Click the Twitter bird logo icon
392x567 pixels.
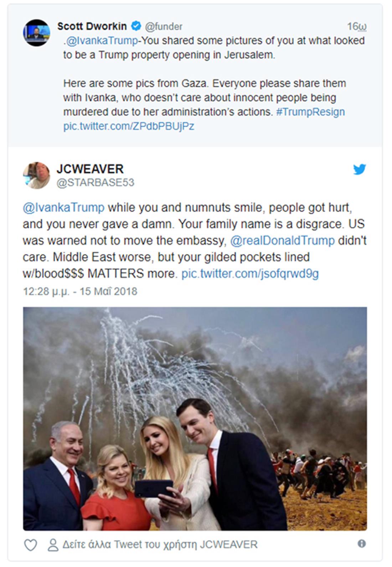pos(360,169)
